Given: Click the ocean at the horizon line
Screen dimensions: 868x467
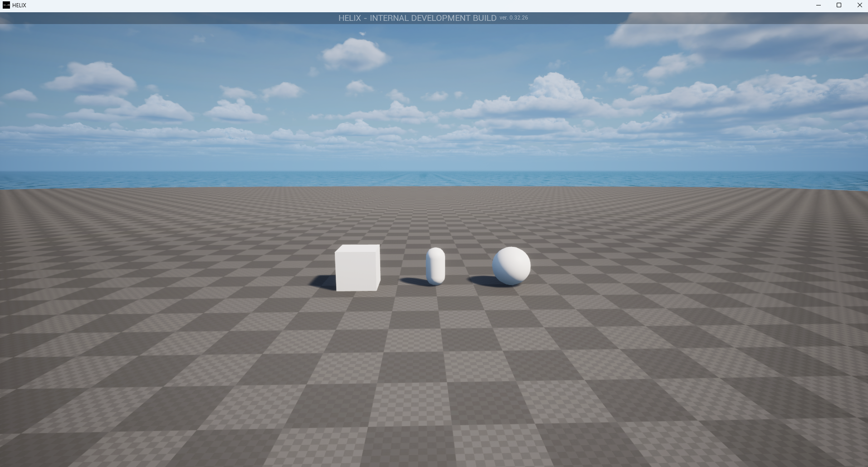Looking at the screenshot, I should (434, 179).
